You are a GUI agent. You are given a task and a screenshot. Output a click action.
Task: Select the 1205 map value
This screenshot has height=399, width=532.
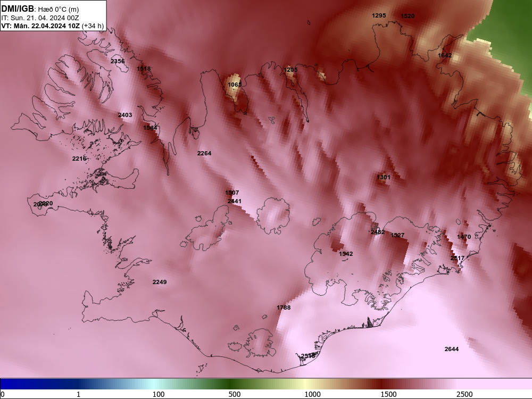click(x=290, y=70)
